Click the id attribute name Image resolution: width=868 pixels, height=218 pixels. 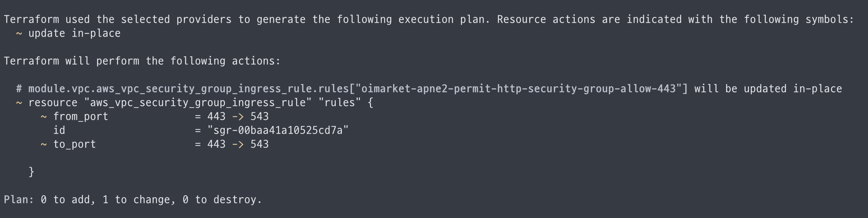pos(59,131)
